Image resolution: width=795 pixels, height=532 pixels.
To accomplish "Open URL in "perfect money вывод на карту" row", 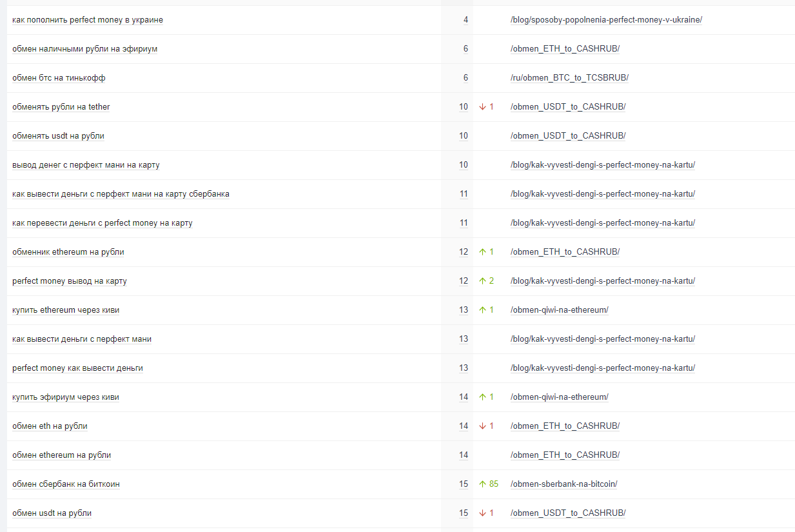I will pyautogui.click(x=603, y=281).
